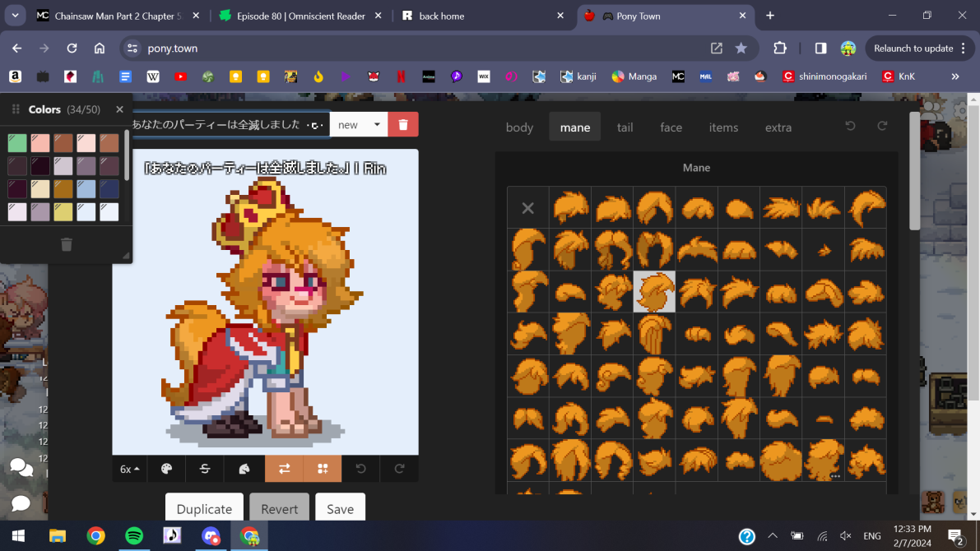The image size is (980, 551).
Task: Open the tab search dropdown in Chrome
Action: pyautogui.click(x=15, y=16)
